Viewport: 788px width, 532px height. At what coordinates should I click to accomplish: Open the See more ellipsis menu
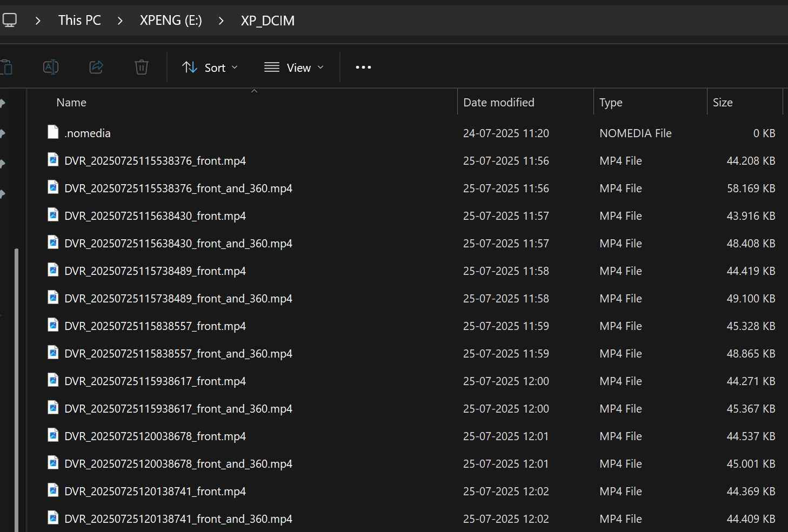pyautogui.click(x=363, y=67)
